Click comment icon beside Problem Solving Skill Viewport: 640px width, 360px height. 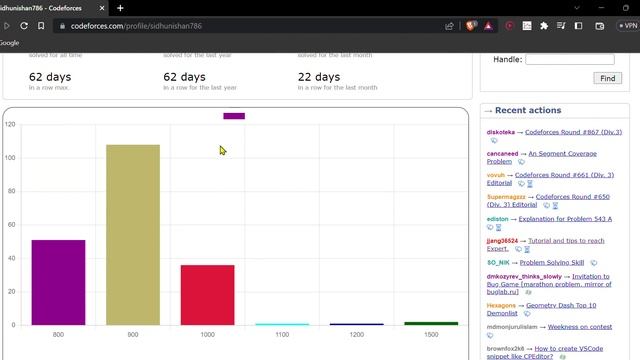tap(594, 263)
